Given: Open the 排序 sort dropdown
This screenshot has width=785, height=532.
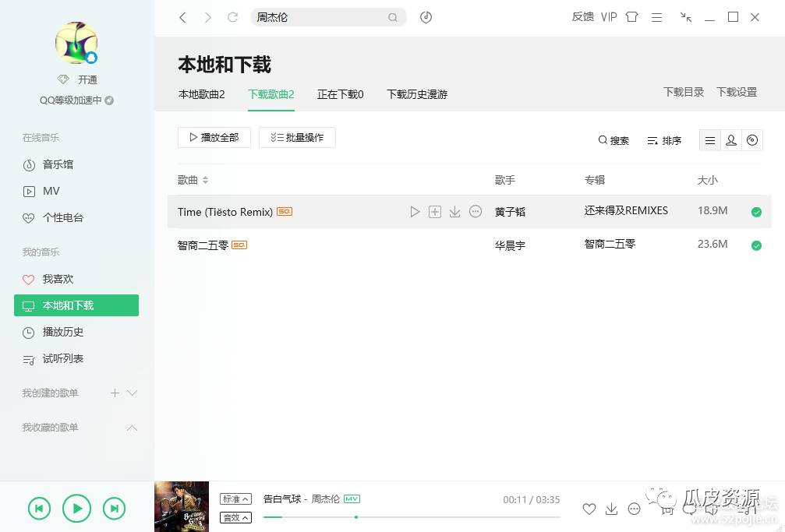Looking at the screenshot, I should 664,141.
